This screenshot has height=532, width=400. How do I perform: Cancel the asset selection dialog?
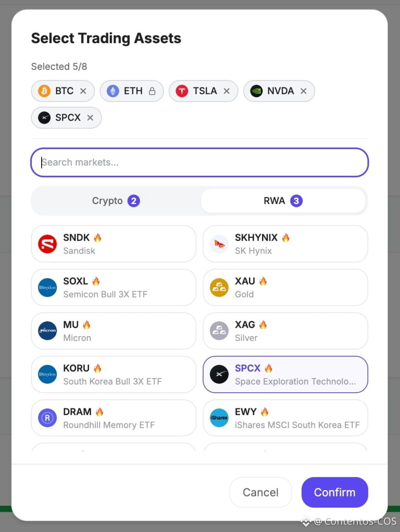pos(261,493)
